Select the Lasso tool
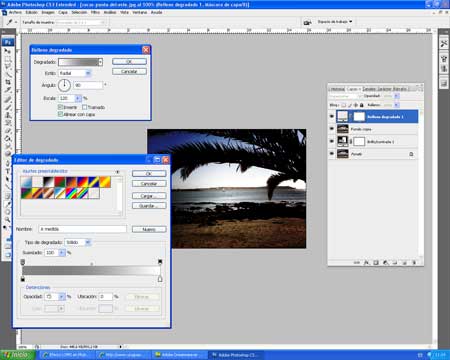This screenshot has width=450, height=360. point(8,67)
